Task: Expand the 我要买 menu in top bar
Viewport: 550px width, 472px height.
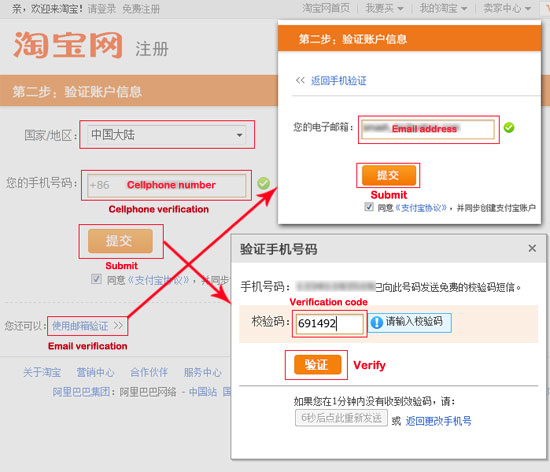Action: pos(384,8)
